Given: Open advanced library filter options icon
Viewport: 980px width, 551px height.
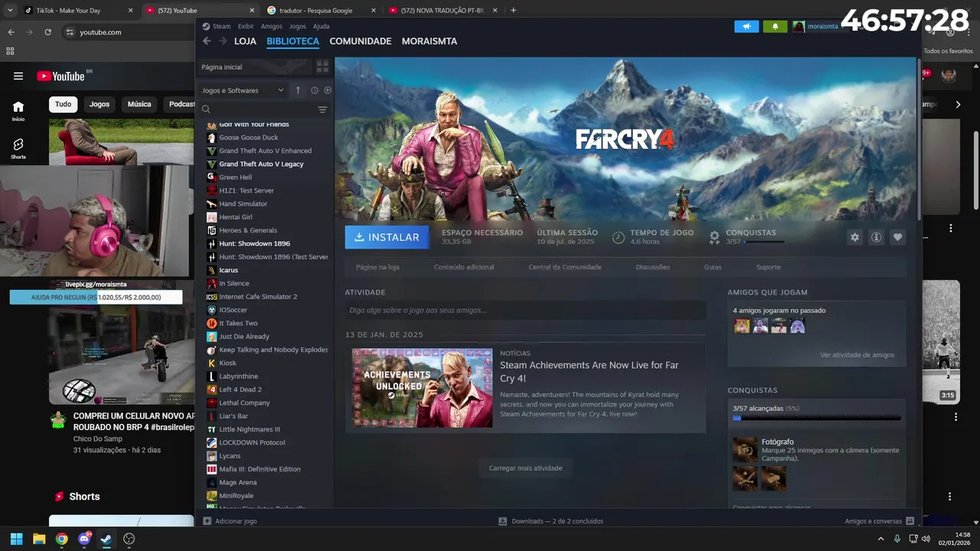Looking at the screenshot, I should point(322,109).
